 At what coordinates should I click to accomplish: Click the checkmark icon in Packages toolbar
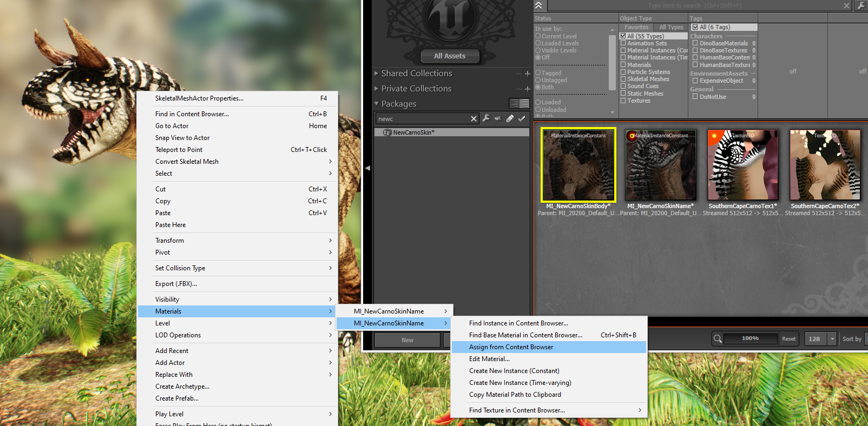click(x=522, y=118)
